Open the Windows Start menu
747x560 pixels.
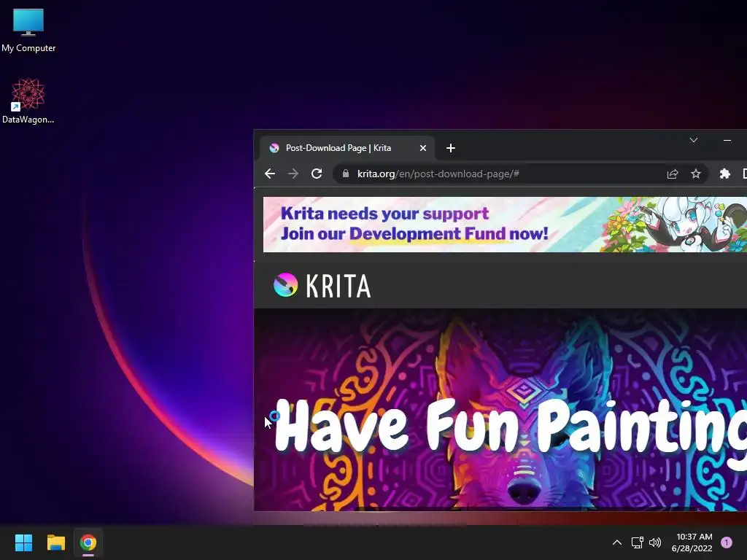(23, 542)
